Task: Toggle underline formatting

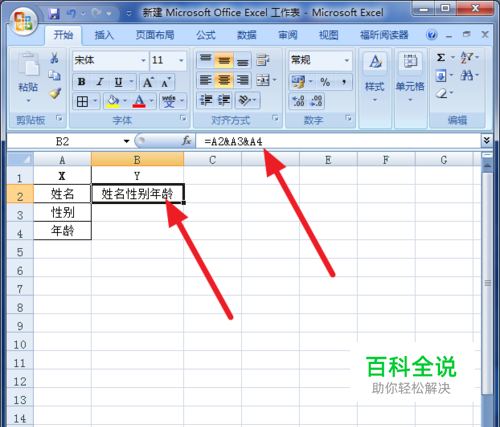Action: pyautogui.click(x=118, y=82)
